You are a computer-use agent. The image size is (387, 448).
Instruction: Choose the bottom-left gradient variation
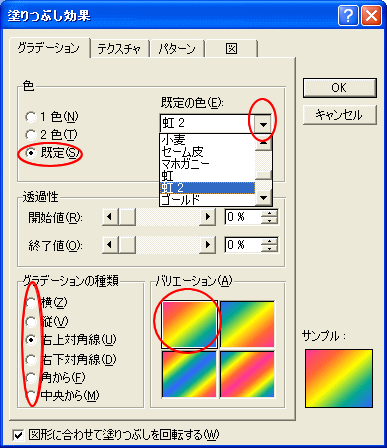[189, 374]
